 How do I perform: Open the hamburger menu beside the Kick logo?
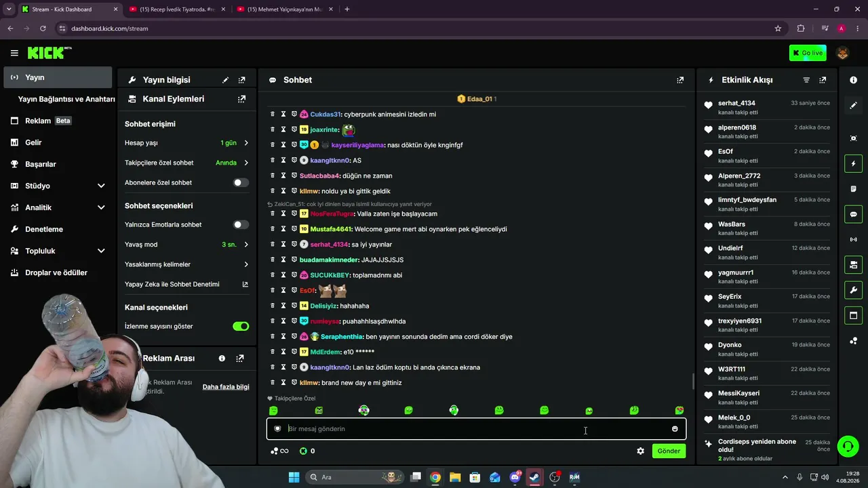(14, 53)
